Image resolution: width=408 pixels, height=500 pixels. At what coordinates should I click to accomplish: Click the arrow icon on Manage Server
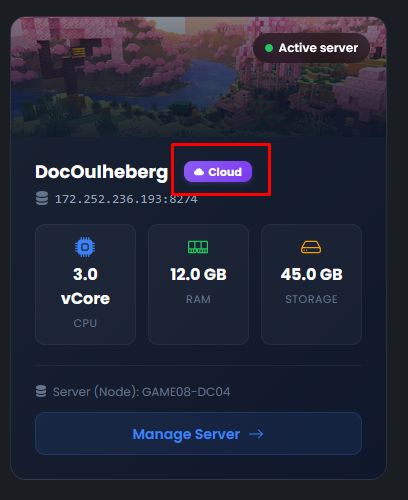coord(256,434)
